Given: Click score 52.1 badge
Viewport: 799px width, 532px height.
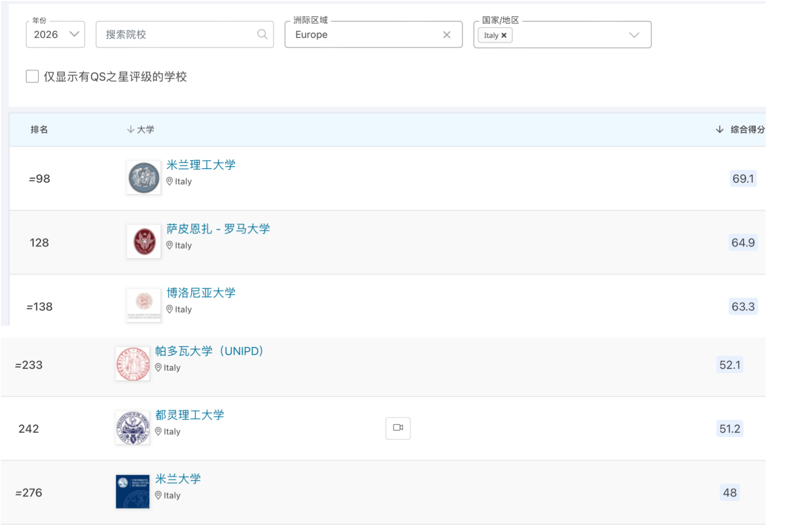Looking at the screenshot, I should coord(730,365).
